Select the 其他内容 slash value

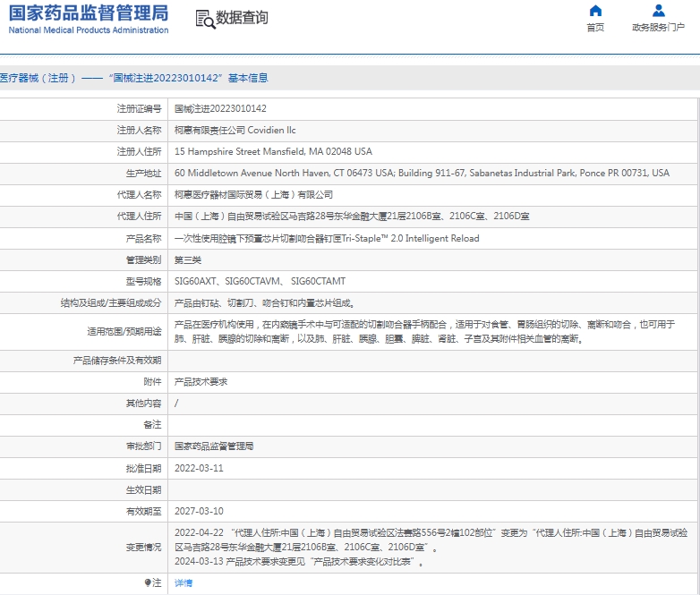(x=176, y=403)
